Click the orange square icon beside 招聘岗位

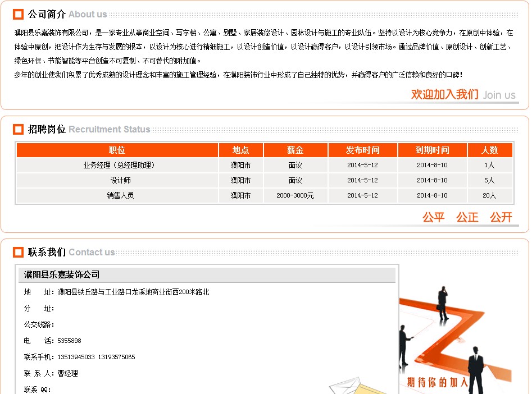point(18,129)
